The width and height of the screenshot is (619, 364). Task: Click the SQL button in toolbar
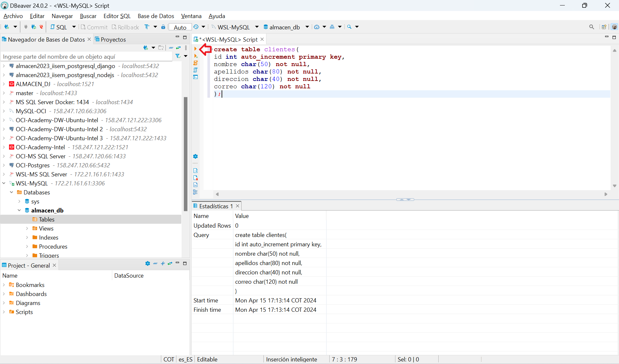click(59, 27)
